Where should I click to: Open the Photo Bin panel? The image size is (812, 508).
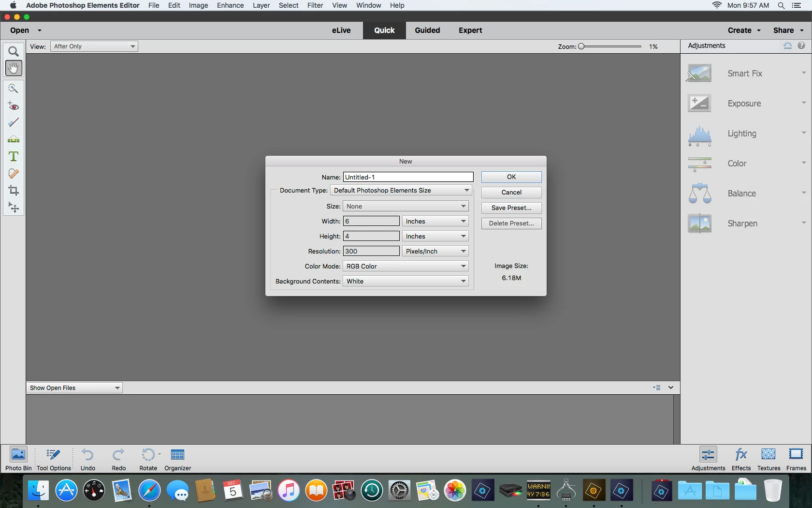(x=18, y=459)
